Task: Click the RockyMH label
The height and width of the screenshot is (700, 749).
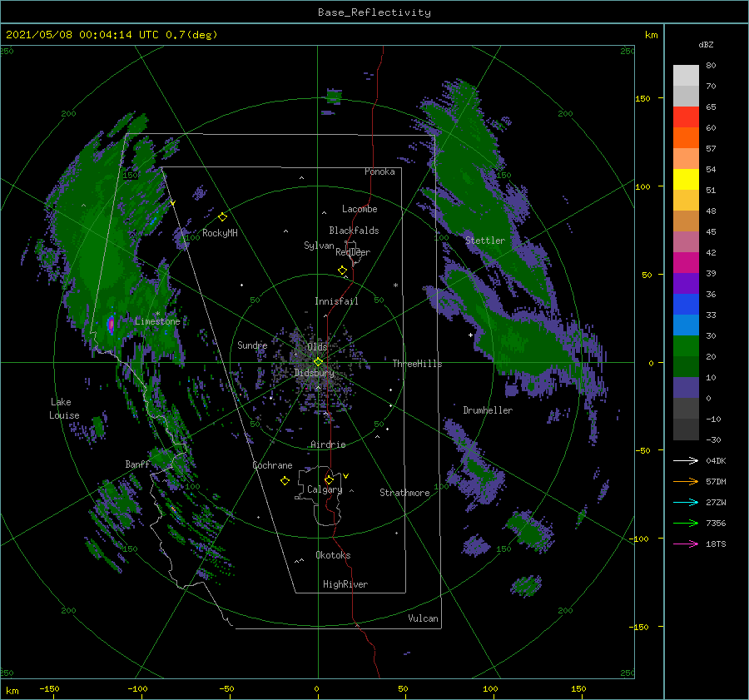Action: pyautogui.click(x=220, y=233)
